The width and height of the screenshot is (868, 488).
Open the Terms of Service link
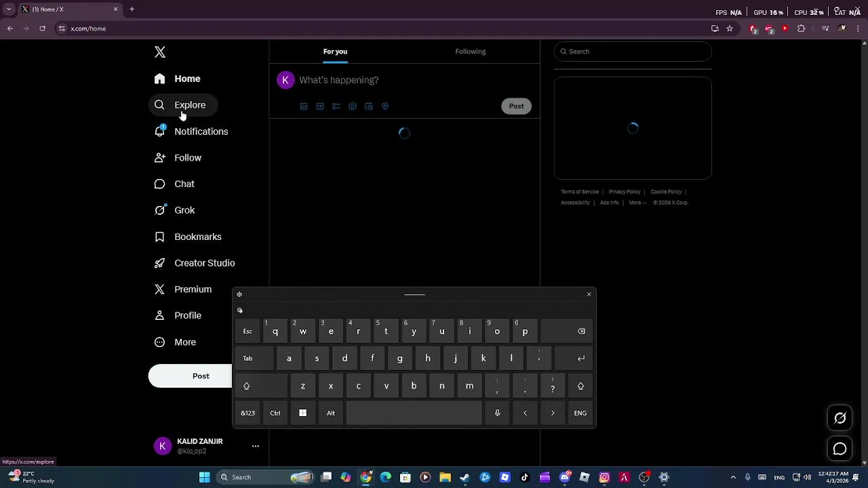(580, 192)
